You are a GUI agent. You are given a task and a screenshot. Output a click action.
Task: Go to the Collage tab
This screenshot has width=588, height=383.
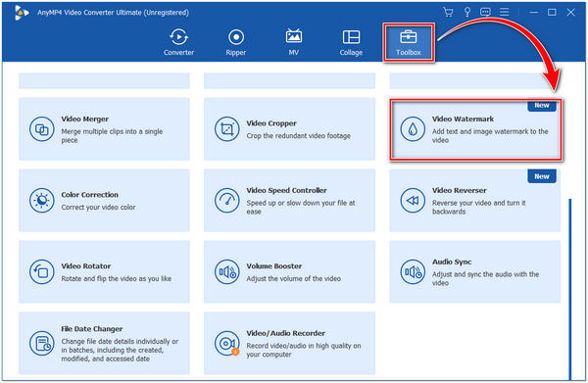[x=351, y=43]
